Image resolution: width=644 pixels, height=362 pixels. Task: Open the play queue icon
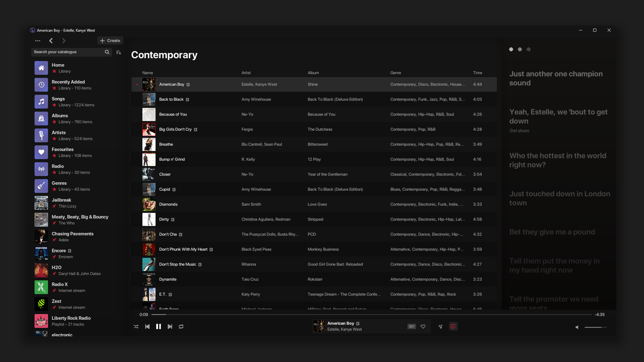coord(440,327)
